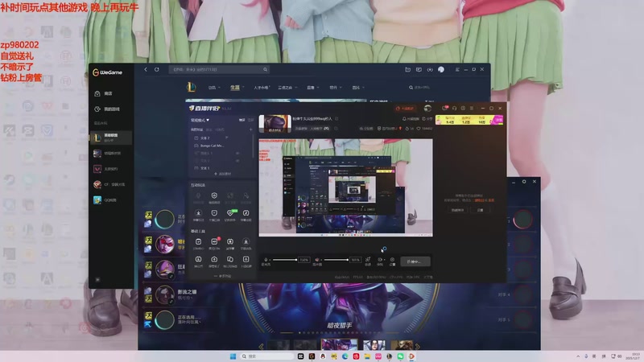
Task: Expand the 更多功能 more functions link
Action: click(x=222, y=276)
